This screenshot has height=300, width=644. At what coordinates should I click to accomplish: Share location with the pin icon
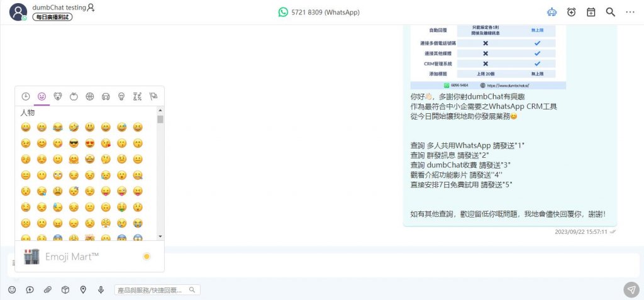[83, 290]
